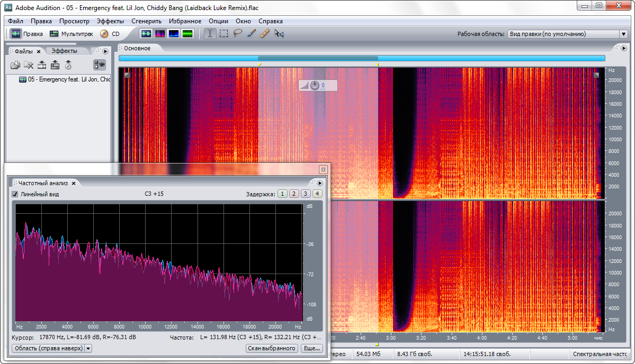Click the Close File icon
The height and width of the screenshot is (364, 635).
coord(29,65)
